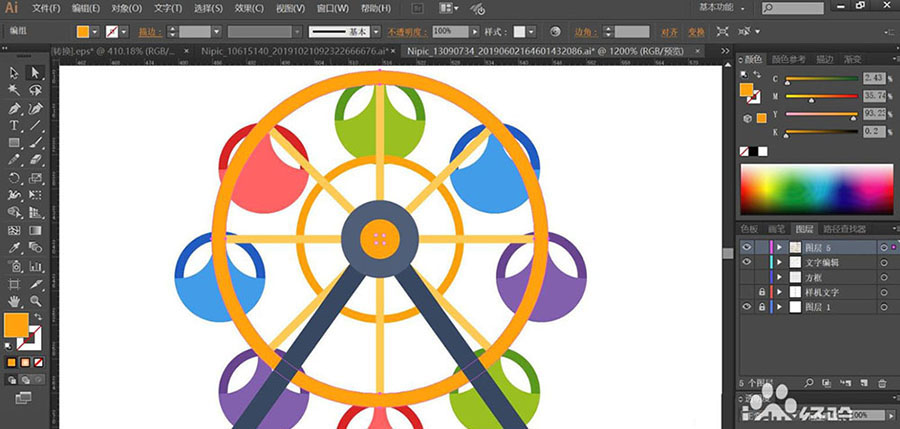Viewport: 900px width, 429px height.
Task: Select the Artboard tool
Action: pyautogui.click(x=14, y=284)
